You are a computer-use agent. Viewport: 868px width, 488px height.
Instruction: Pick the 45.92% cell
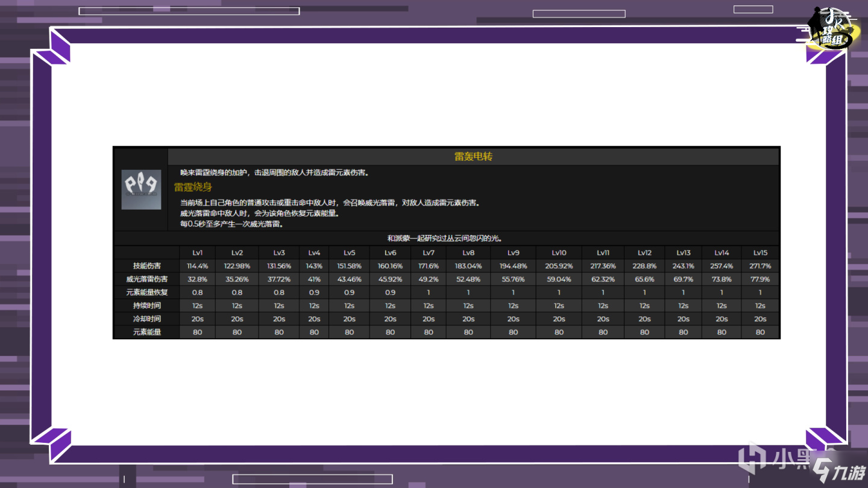[390, 279]
